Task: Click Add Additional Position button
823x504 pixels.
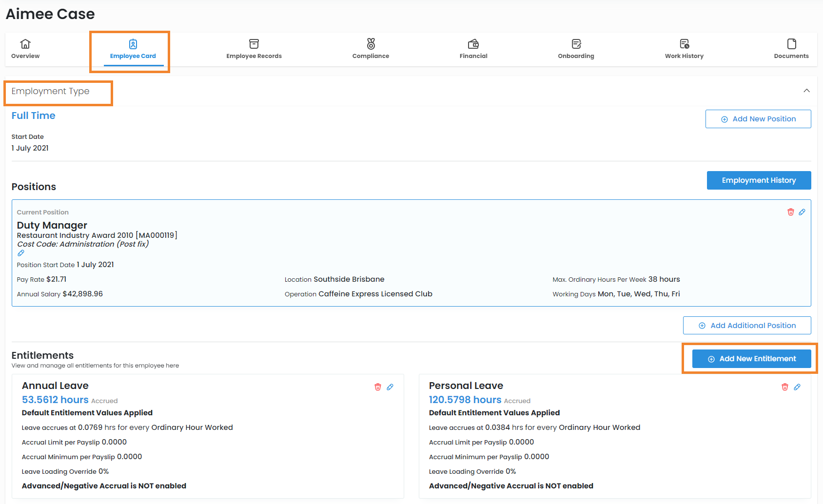Action: 747,326
